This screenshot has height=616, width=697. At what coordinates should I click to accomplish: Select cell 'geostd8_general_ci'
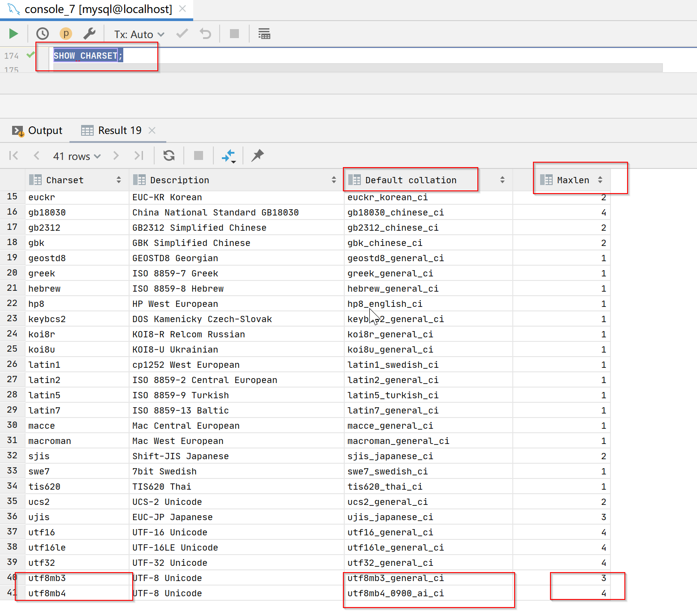pyautogui.click(x=428, y=258)
